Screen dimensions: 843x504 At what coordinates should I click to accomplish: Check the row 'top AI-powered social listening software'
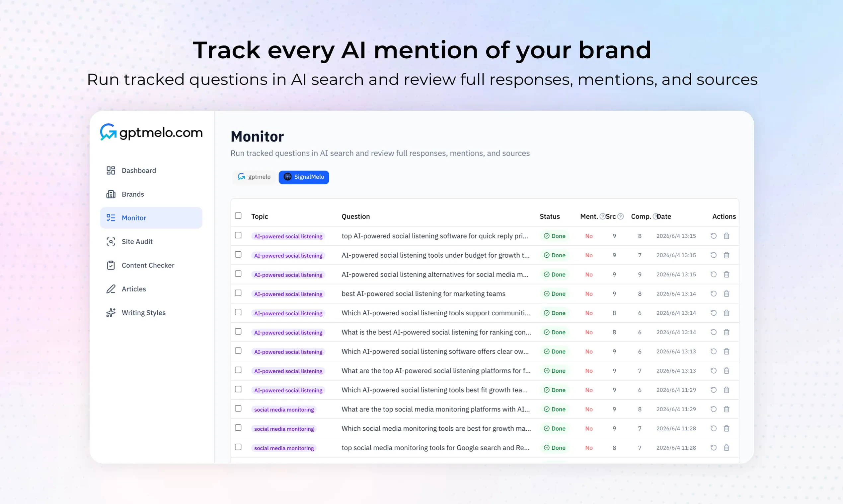238,235
